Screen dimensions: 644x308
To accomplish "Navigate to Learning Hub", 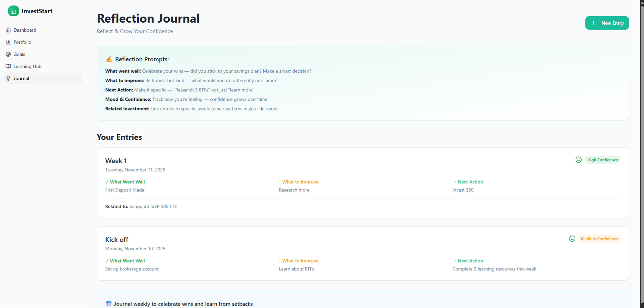I will pyautogui.click(x=43, y=66).
